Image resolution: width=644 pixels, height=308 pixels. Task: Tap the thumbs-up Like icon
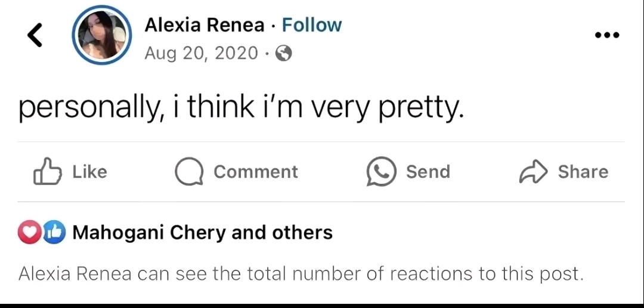coord(48,172)
